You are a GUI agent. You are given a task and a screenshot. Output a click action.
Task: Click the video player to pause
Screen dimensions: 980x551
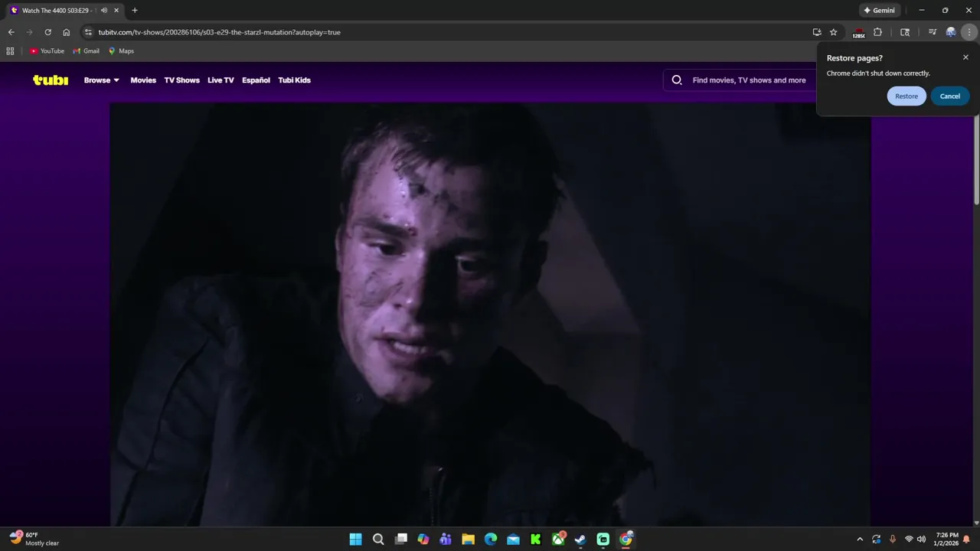490,314
